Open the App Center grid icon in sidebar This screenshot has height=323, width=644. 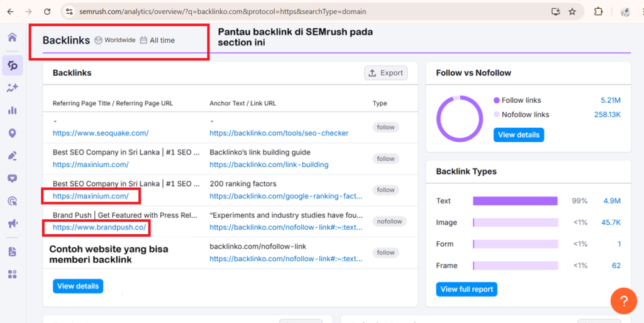[x=13, y=275]
